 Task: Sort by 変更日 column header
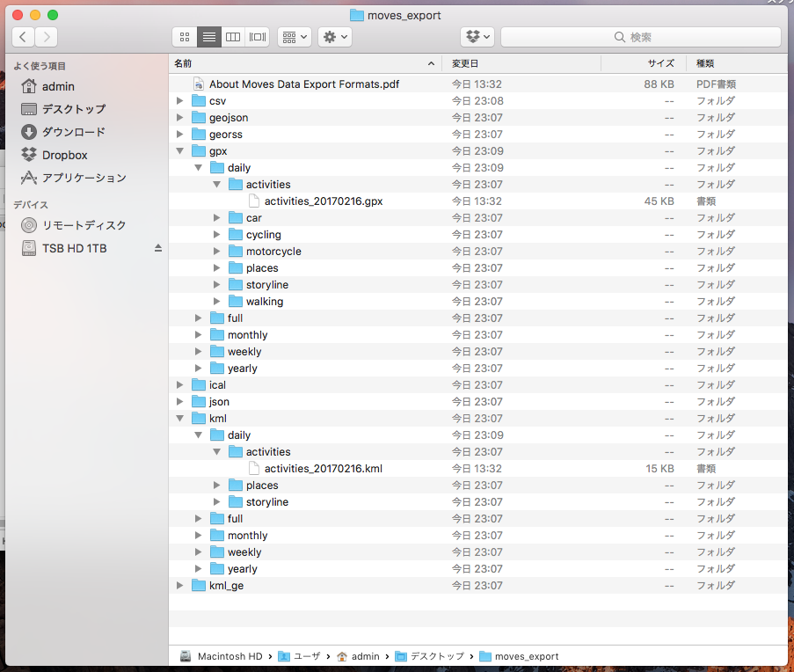coord(521,63)
